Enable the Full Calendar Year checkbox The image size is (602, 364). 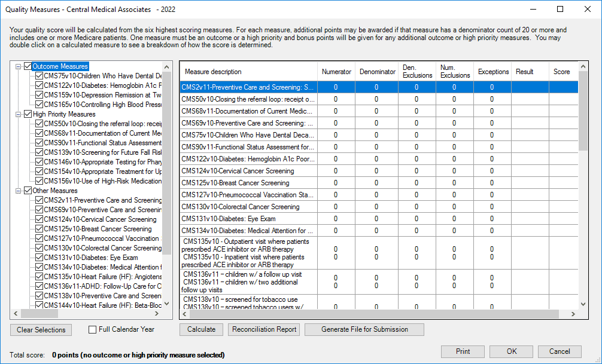coord(93,329)
